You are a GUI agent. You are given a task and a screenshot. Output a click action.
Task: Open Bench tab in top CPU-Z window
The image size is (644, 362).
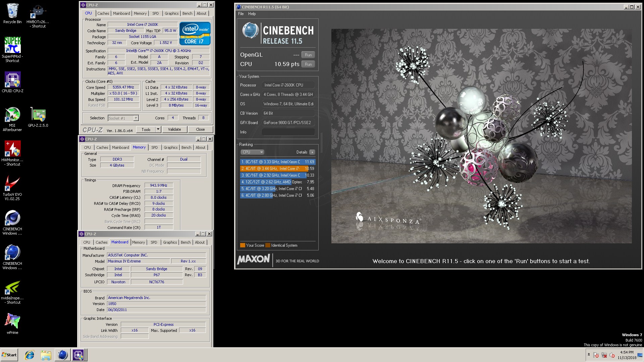187,13
